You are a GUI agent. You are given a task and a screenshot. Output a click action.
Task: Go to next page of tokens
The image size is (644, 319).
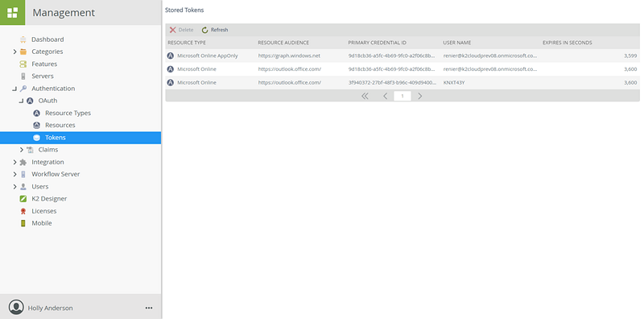point(419,96)
